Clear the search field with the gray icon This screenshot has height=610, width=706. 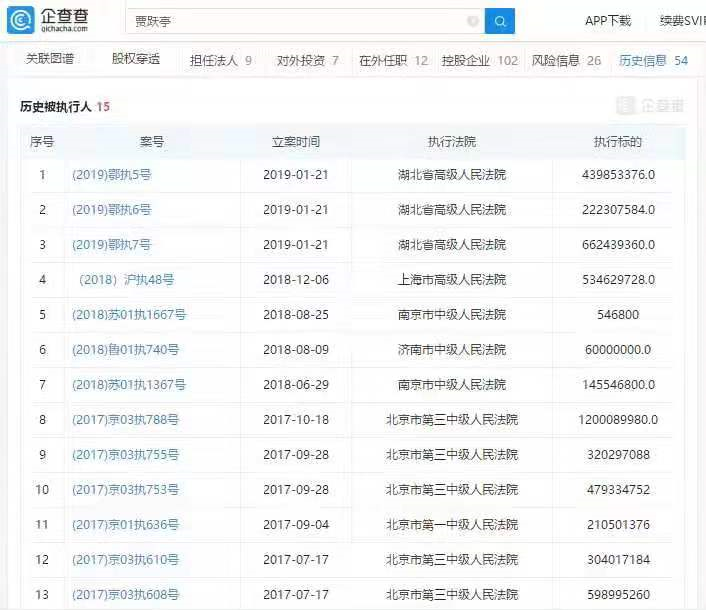click(x=472, y=21)
